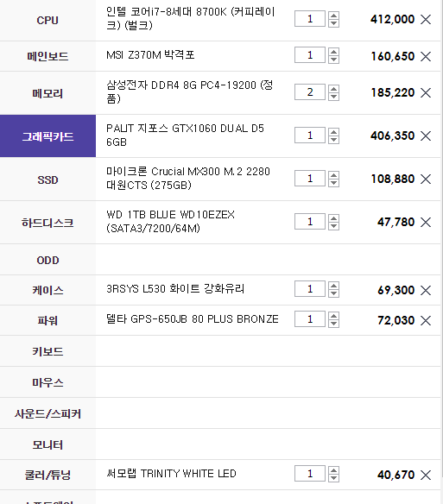Decrease memory quantity with down arrow
Viewport: 443px width, 504px height.
tap(333, 97)
